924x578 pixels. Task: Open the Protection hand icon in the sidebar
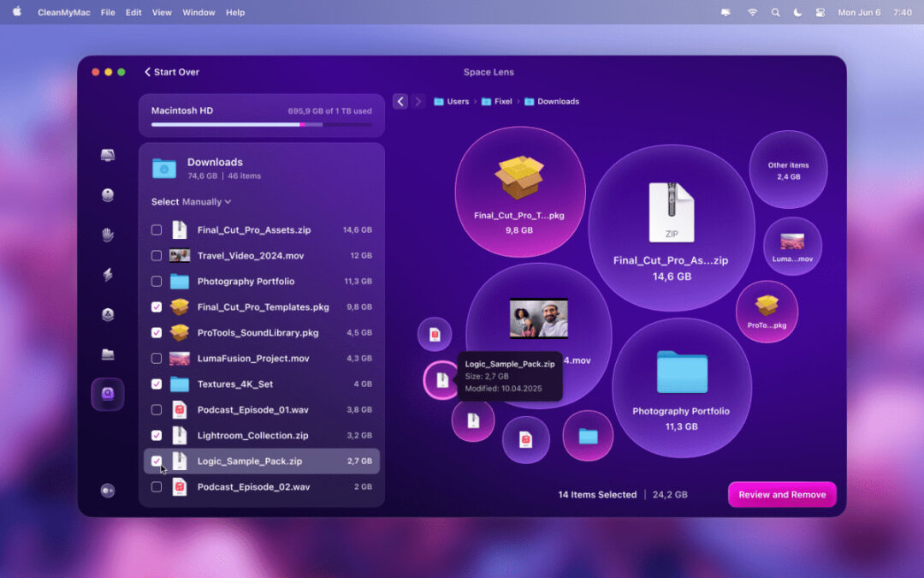point(108,235)
